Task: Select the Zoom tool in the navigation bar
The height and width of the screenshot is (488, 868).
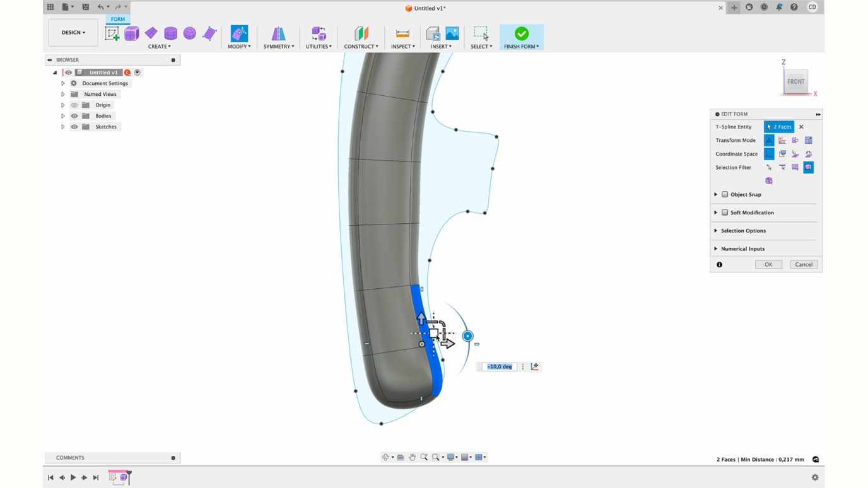Action: pyautogui.click(x=424, y=457)
